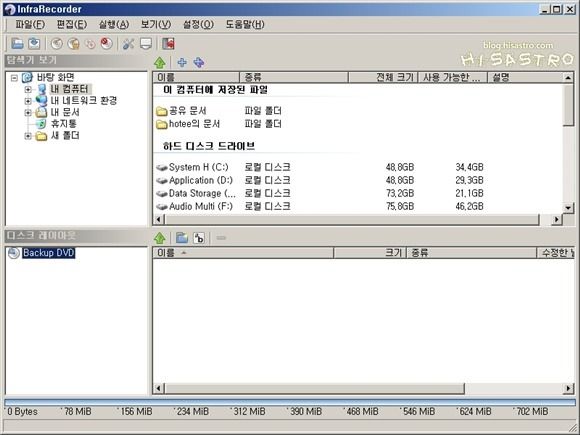Open the 편집(E) menu
The image size is (580, 435).
point(72,24)
